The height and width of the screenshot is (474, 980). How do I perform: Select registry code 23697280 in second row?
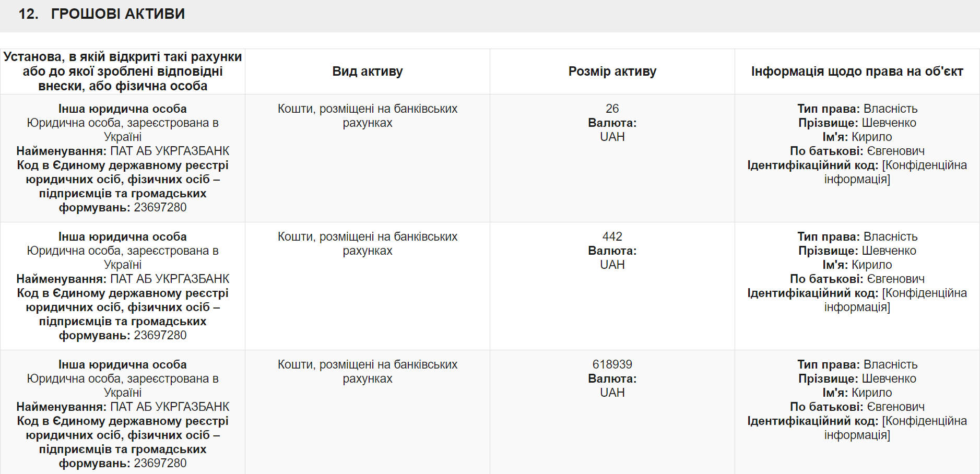pos(160,335)
